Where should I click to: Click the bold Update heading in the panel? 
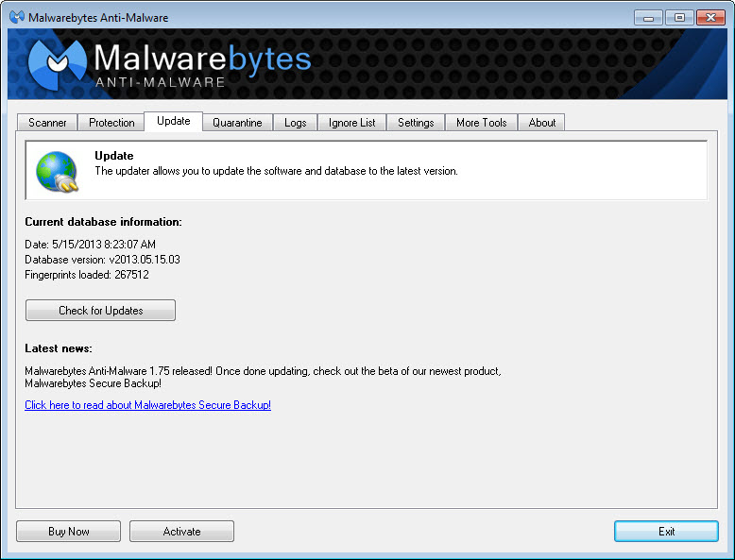tap(114, 156)
